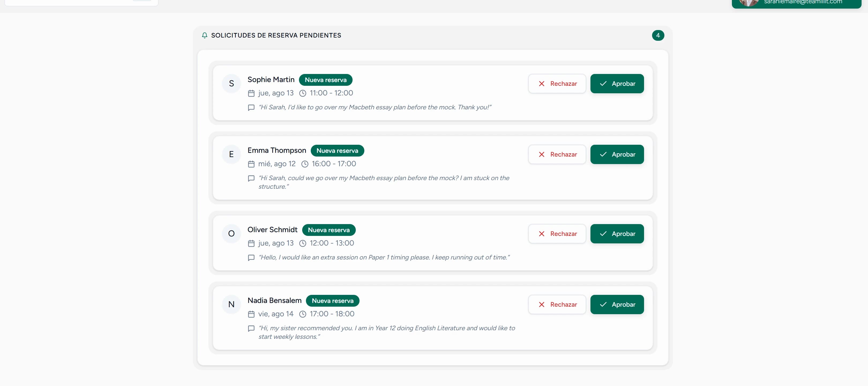The width and height of the screenshot is (868, 386).
Task: Click message icon on Sophie Martin's note
Action: click(251, 107)
